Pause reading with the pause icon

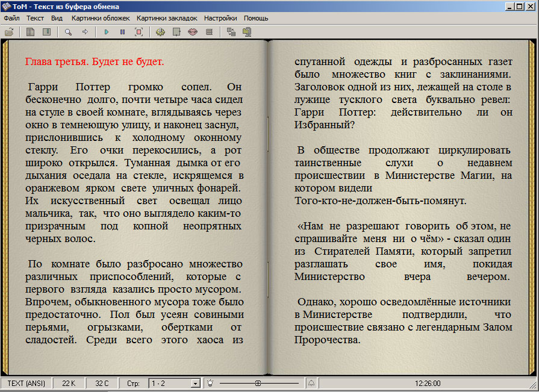[x=123, y=32]
